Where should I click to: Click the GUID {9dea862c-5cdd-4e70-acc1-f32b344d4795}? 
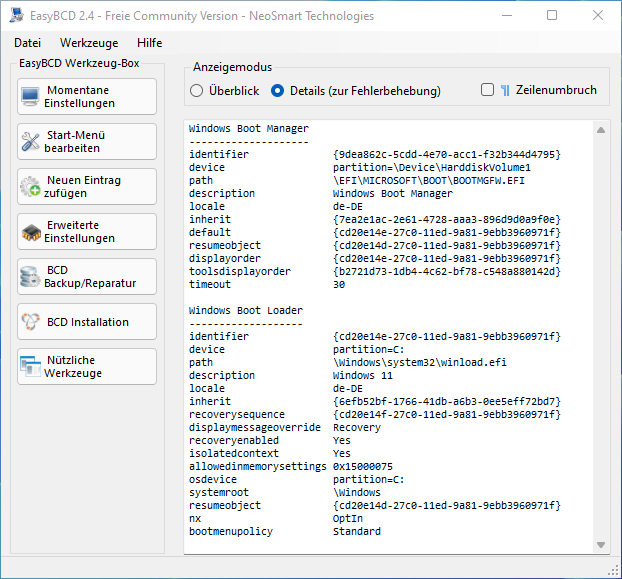[x=447, y=154]
